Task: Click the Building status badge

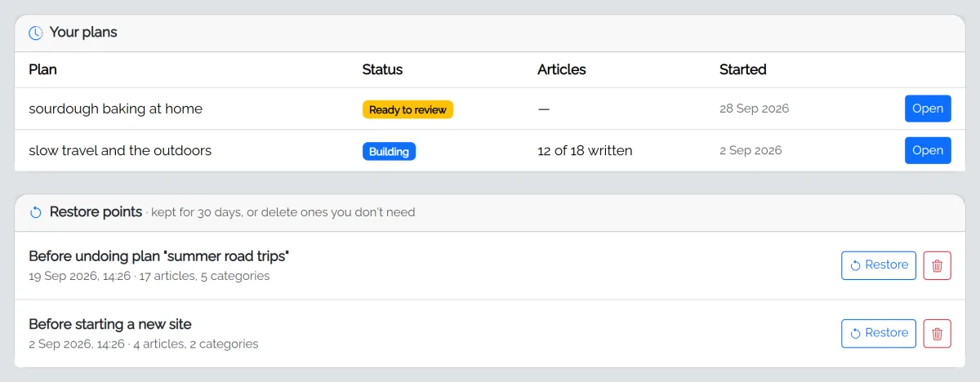Action: point(389,151)
